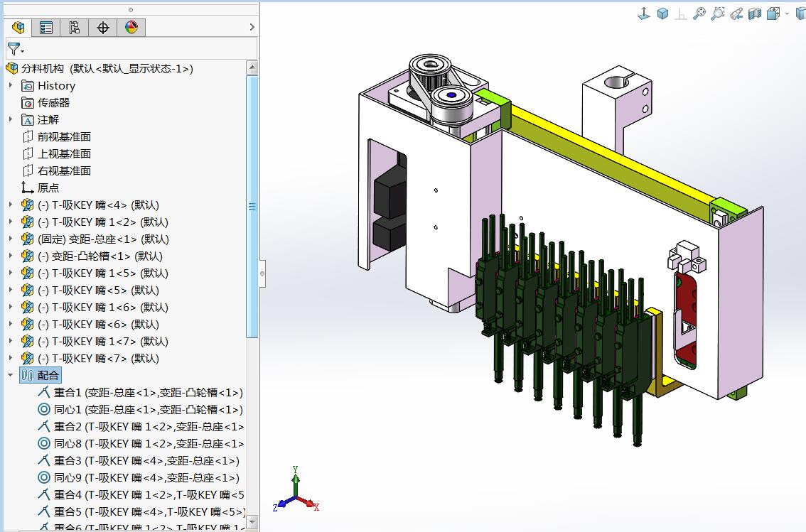Click the Section View icon
This screenshot has width=806, height=532.
[x=755, y=14]
